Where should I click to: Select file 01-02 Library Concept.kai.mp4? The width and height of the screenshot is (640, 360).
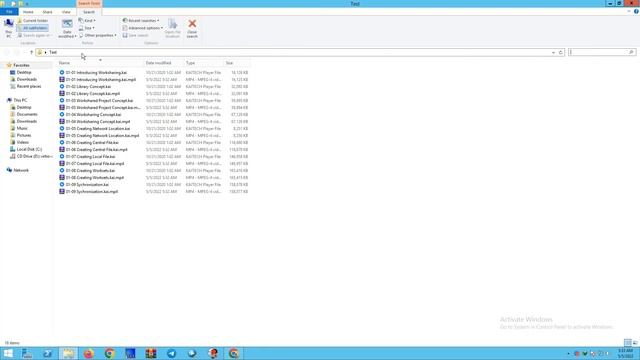click(93, 93)
